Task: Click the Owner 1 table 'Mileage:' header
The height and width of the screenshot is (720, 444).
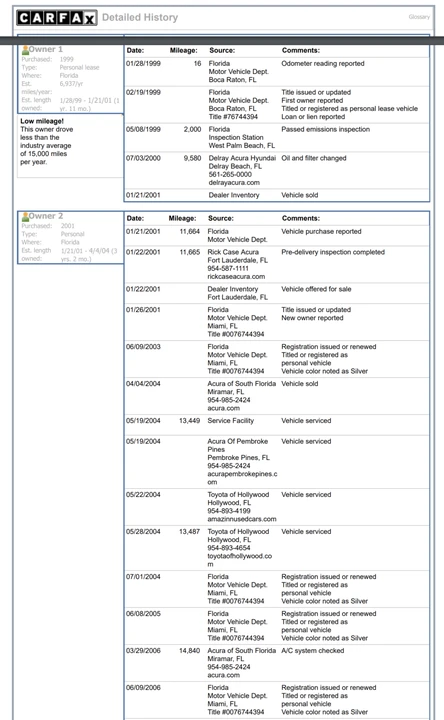Action: (184, 51)
